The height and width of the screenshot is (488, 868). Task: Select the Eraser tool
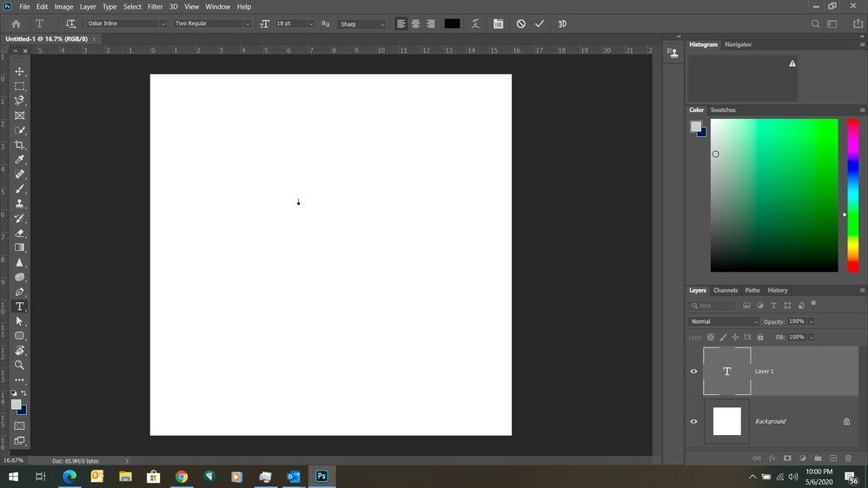click(19, 233)
